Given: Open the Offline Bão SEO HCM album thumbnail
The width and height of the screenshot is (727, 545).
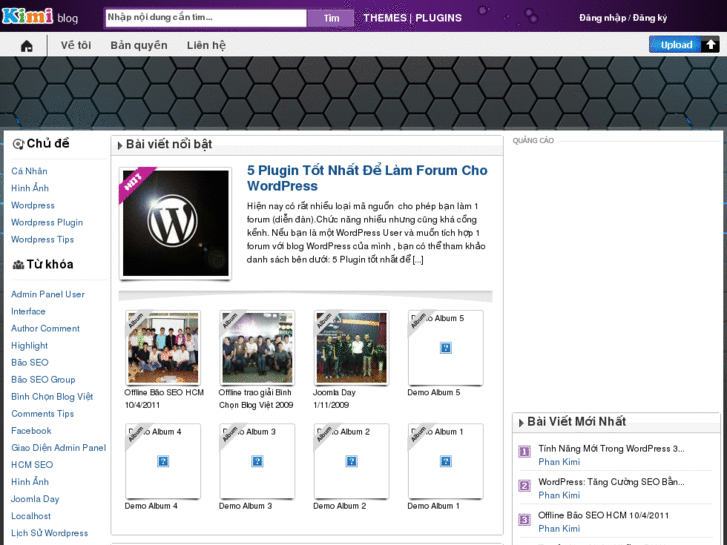Looking at the screenshot, I should coord(163,348).
